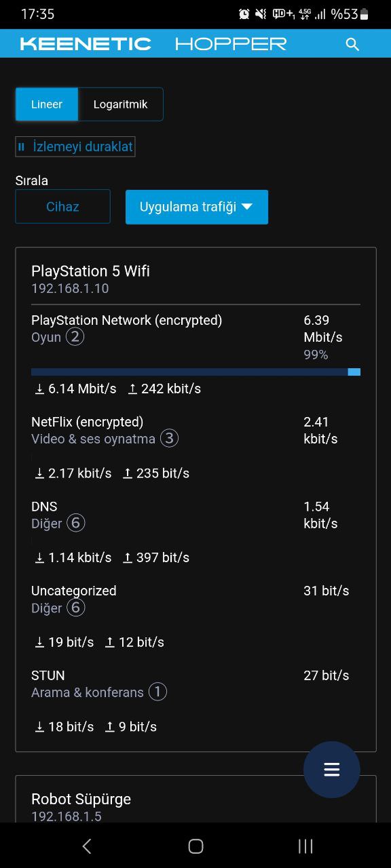Open search with the magnifier icon

(x=352, y=44)
